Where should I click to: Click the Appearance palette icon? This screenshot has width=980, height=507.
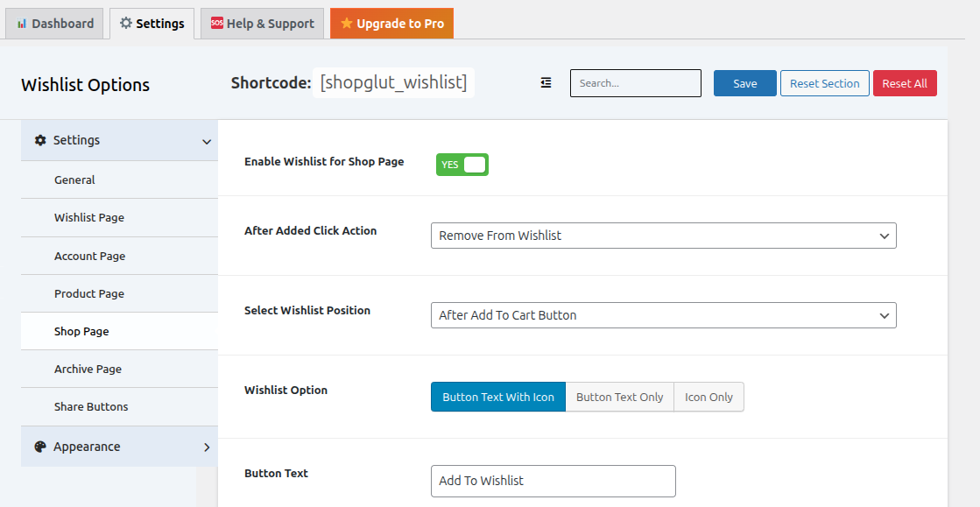tap(40, 447)
